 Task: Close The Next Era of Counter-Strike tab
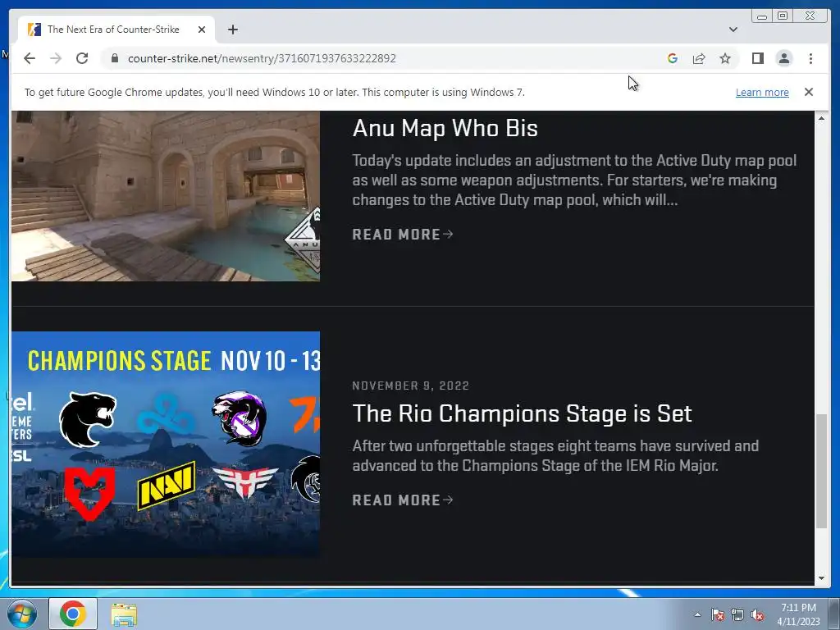[202, 30]
